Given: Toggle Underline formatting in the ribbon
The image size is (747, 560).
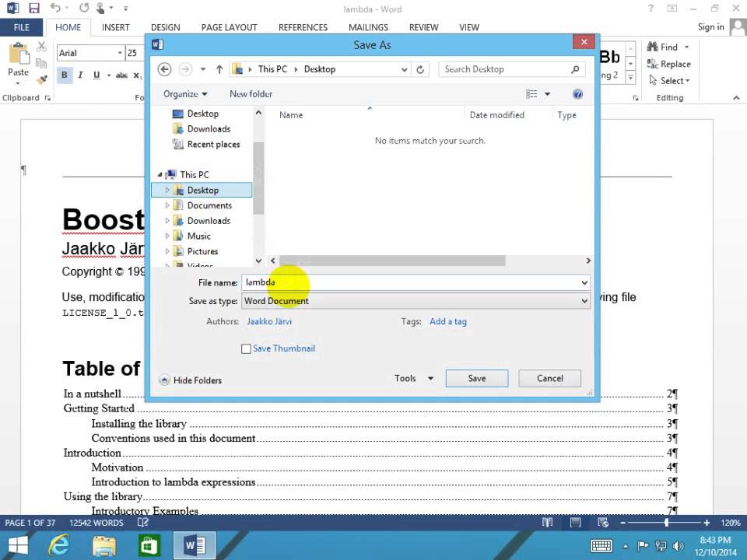Looking at the screenshot, I should coord(96,75).
